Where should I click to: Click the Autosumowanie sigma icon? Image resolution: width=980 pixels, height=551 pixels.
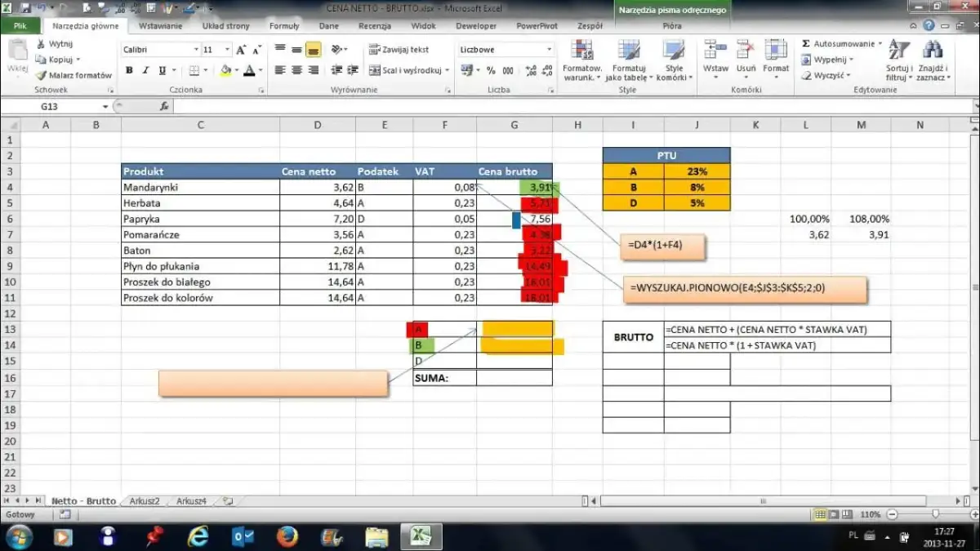[806, 43]
